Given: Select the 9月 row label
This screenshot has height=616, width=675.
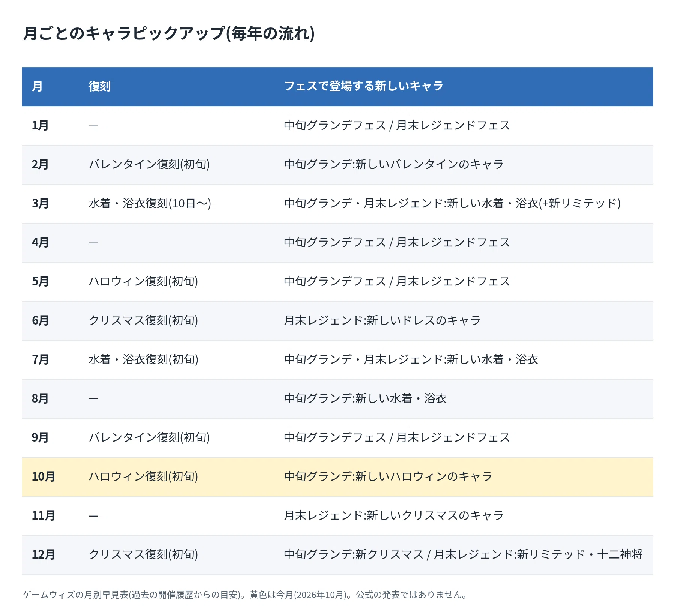Looking at the screenshot, I should (40, 437).
